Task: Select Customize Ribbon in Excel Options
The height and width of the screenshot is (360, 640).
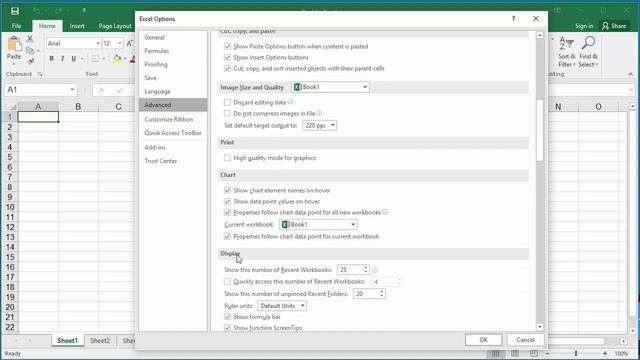Action: pyautogui.click(x=173, y=120)
